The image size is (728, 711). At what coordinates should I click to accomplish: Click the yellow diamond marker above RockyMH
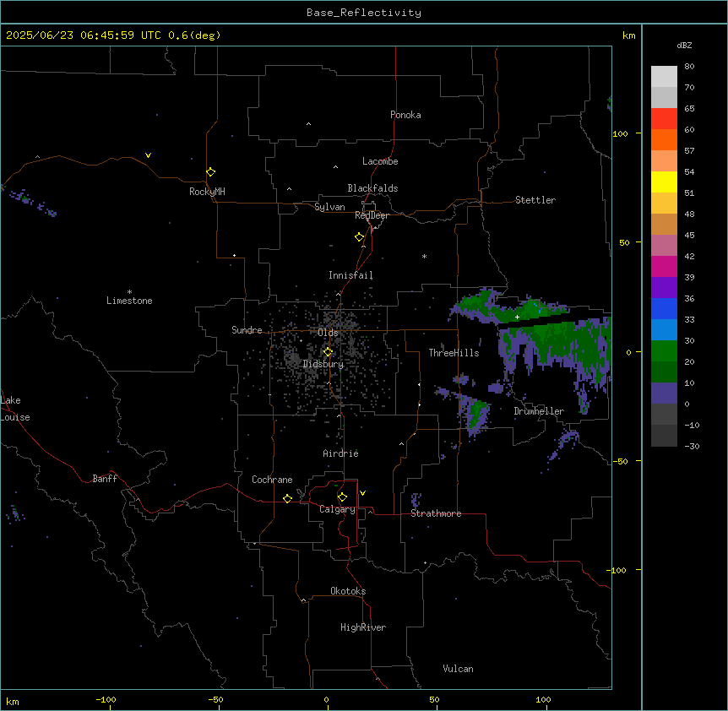tap(210, 172)
